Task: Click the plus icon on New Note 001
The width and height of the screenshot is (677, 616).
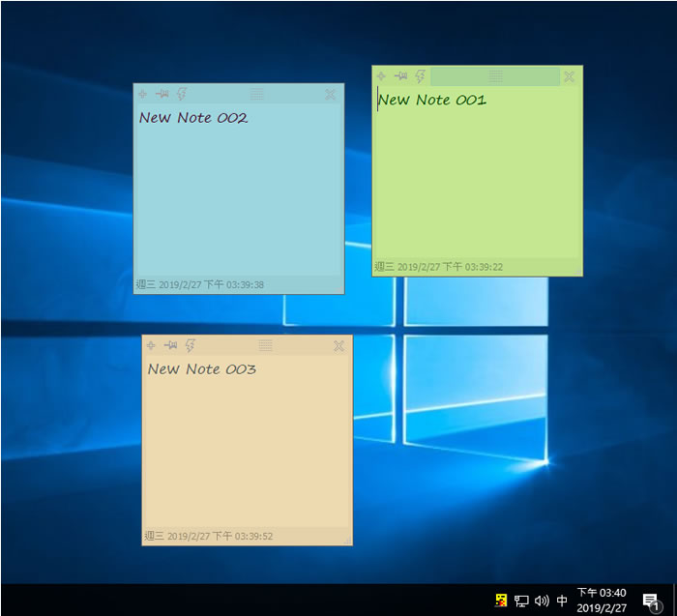Action: [x=381, y=76]
